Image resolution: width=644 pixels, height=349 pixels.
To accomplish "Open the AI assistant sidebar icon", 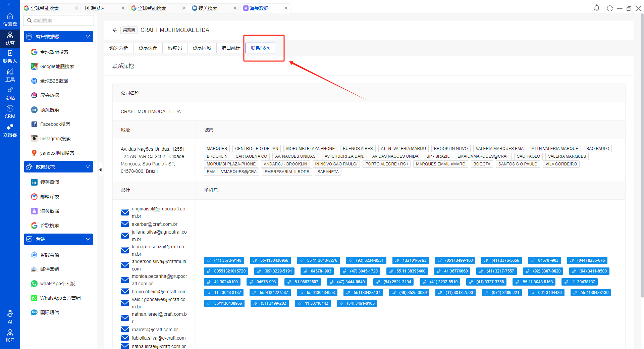I will [x=10, y=317].
